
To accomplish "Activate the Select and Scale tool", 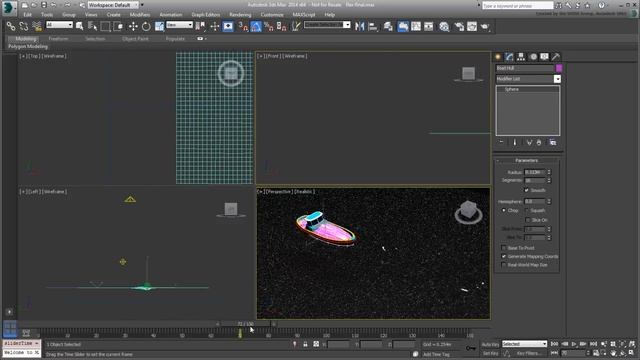I will tap(159, 27).
